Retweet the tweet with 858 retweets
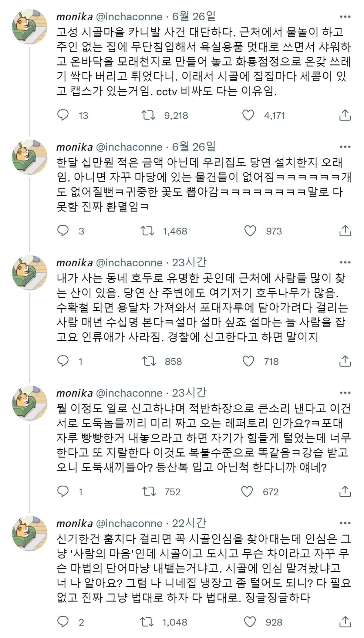This screenshot has height=638, width=364. pos(149,361)
